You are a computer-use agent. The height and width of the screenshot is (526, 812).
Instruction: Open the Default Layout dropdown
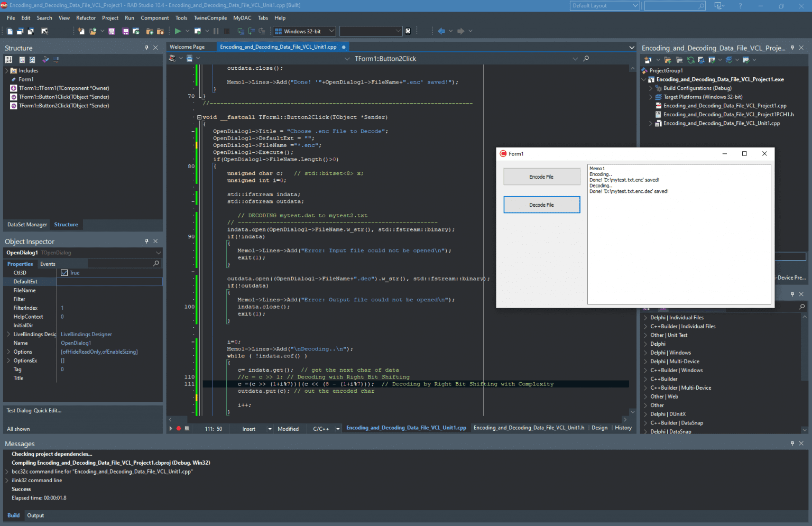tap(635, 6)
